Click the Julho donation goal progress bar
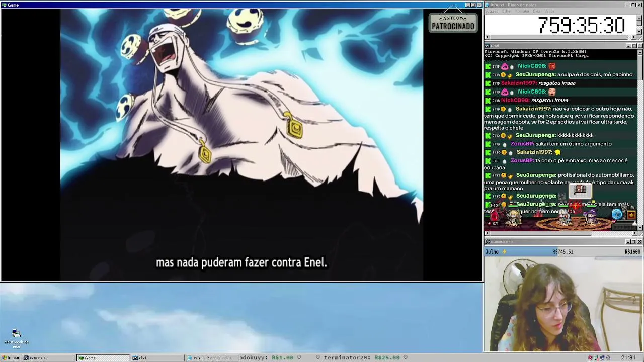The width and height of the screenshot is (644, 362). click(563, 252)
